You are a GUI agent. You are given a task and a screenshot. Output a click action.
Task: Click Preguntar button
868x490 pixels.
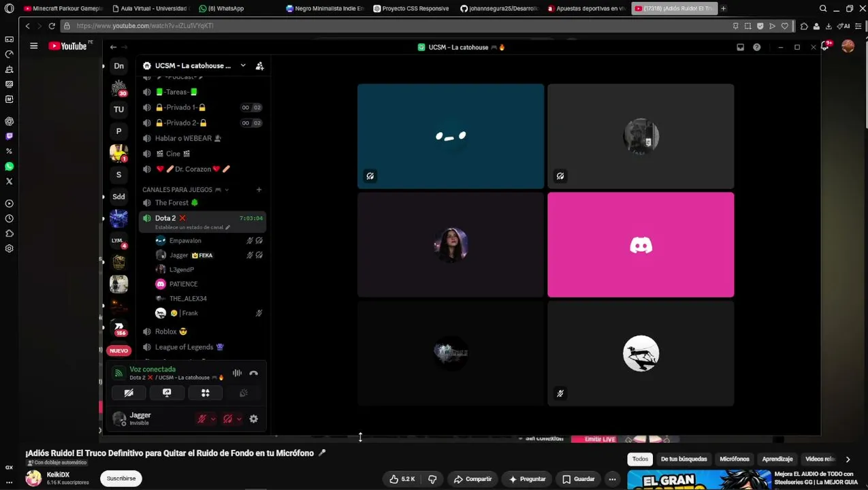[528, 479]
